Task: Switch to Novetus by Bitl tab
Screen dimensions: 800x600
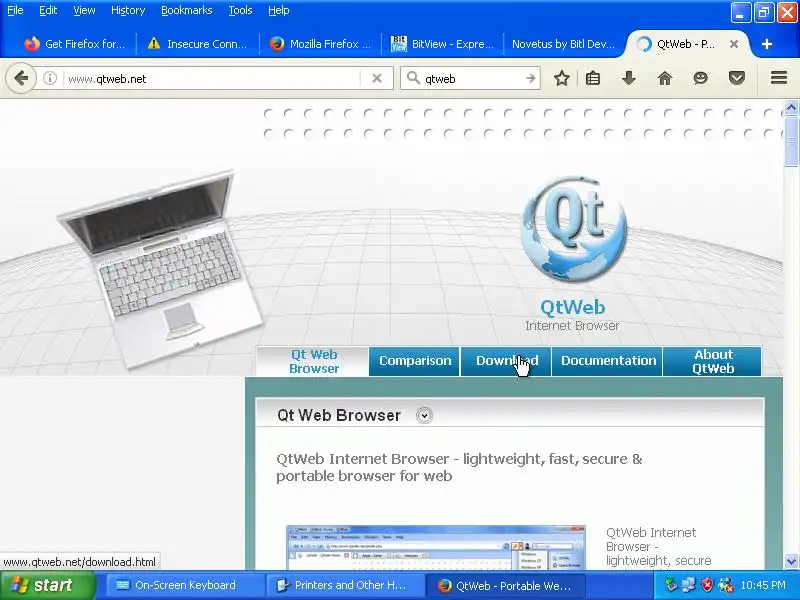Action: 563,44
